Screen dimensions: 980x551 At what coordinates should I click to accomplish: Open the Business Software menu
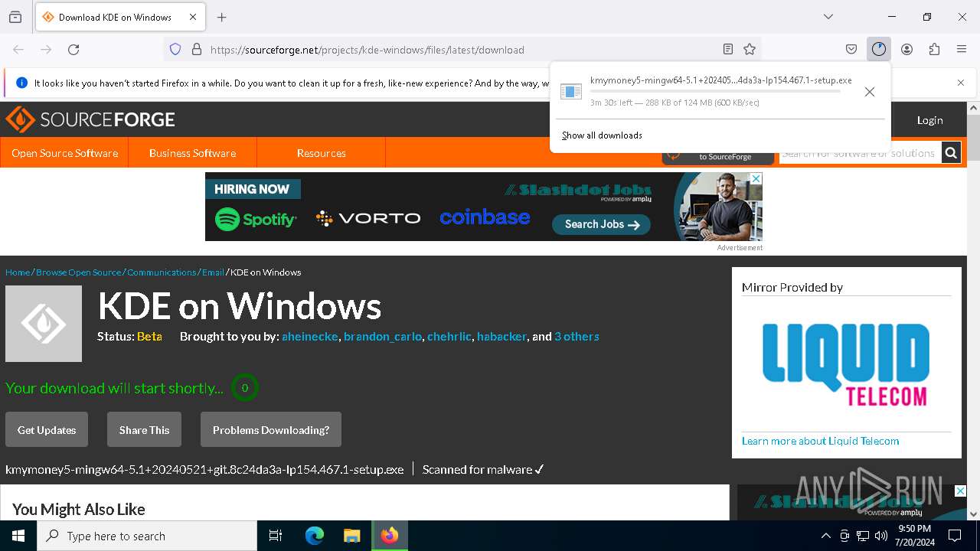pos(192,153)
